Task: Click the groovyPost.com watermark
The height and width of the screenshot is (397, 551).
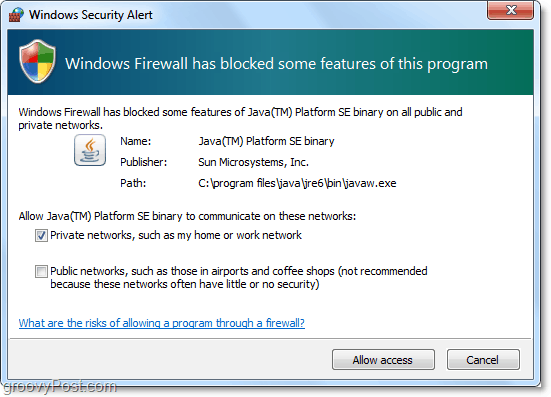Action: pyautogui.click(x=60, y=386)
